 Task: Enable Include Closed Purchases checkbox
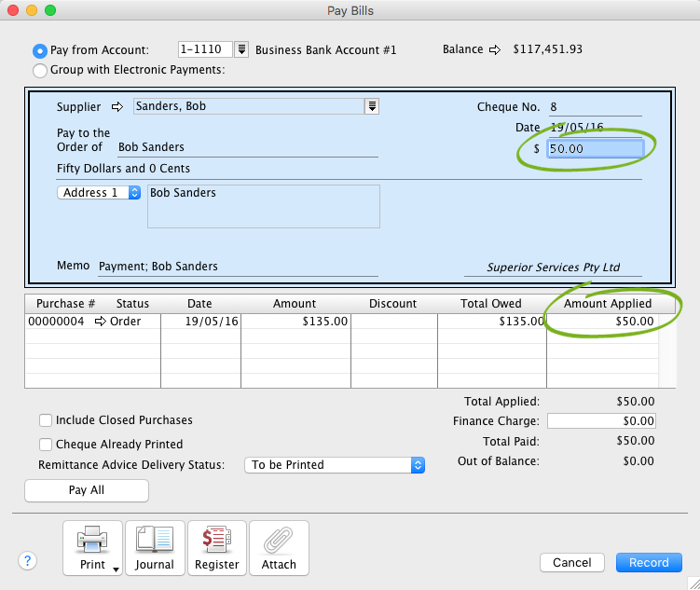click(46, 420)
